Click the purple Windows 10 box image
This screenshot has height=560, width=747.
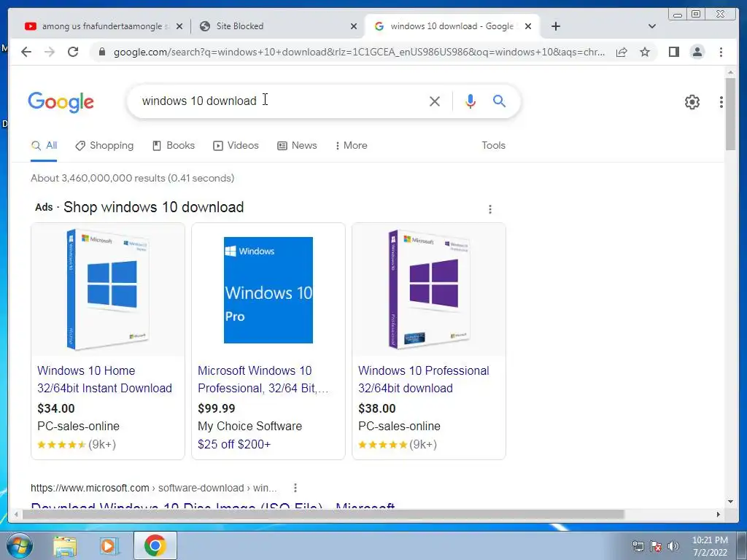pyautogui.click(x=429, y=289)
